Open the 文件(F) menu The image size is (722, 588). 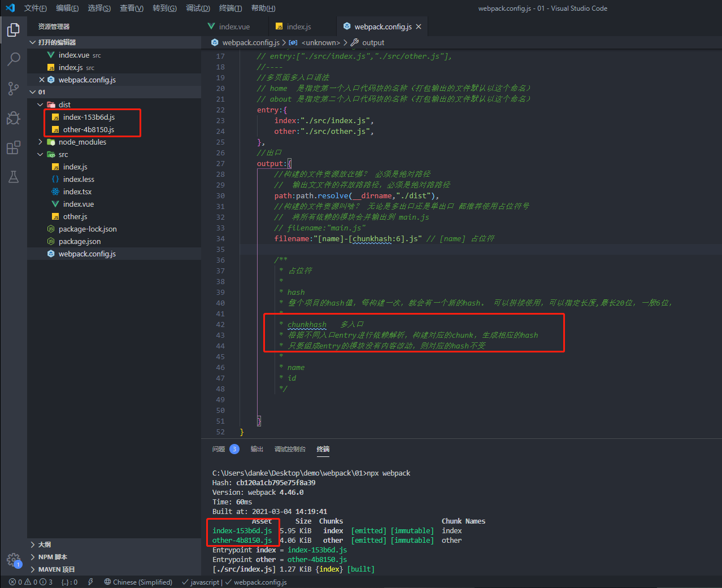click(36, 8)
